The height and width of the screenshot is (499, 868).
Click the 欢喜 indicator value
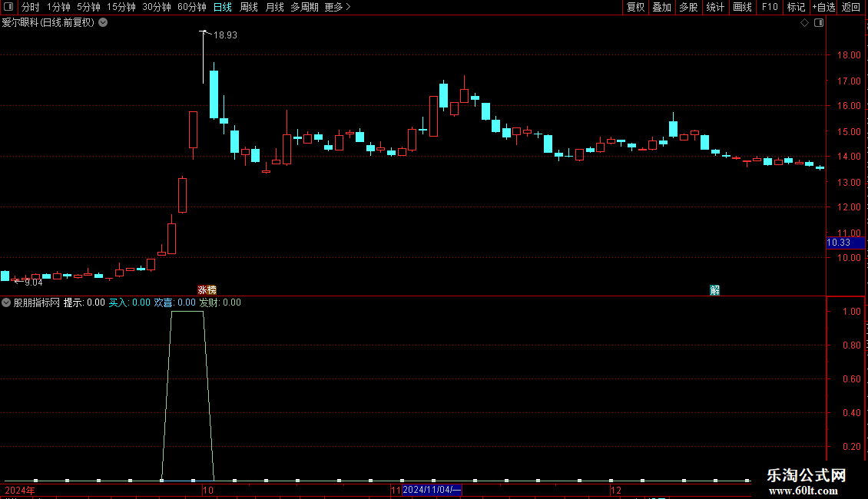(175, 302)
